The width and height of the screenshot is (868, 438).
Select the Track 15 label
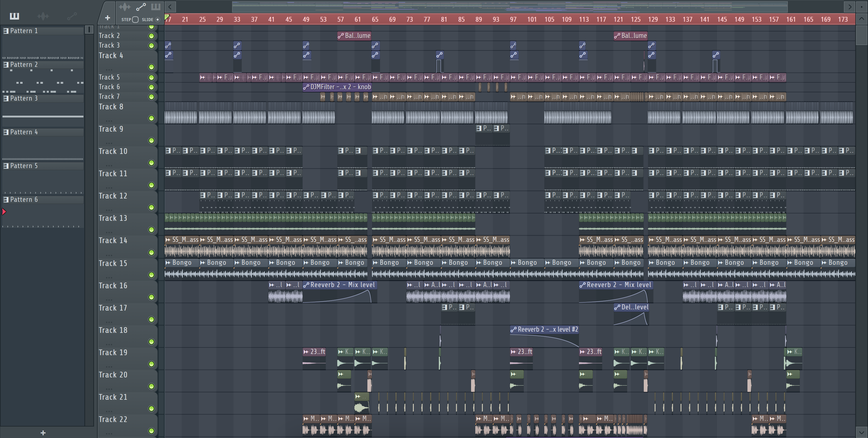click(x=113, y=263)
